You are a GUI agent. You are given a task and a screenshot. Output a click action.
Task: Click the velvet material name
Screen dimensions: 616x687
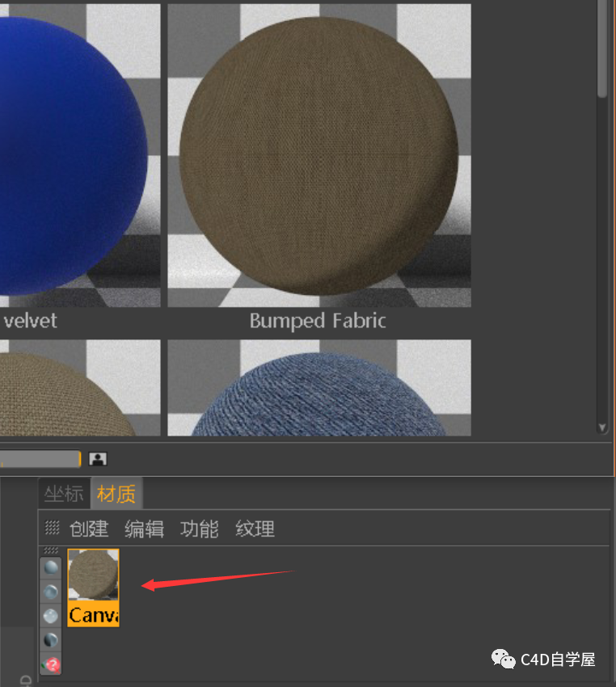point(30,321)
